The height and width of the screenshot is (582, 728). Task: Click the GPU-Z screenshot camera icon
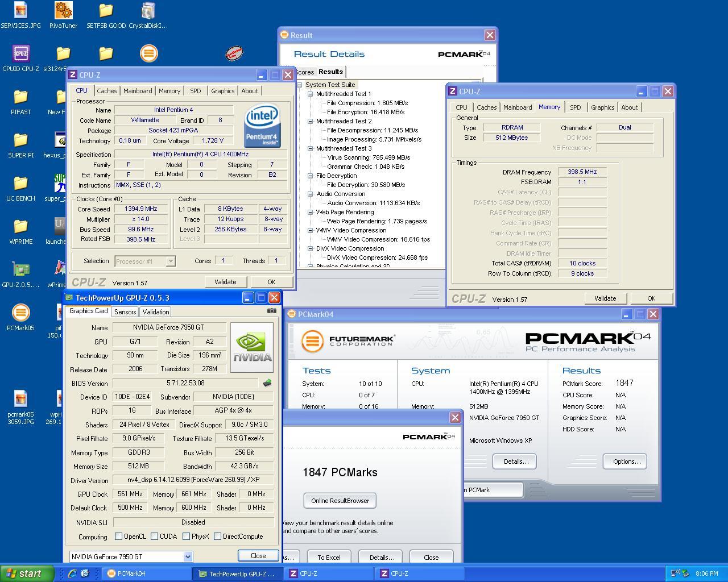pos(272,311)
